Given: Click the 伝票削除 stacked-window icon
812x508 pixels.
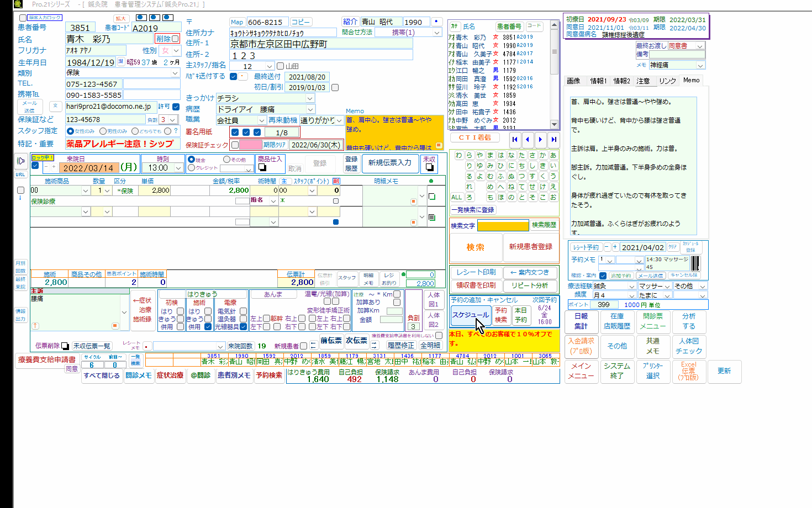Looking at the screenshot, I should pyautogui.click(x=65, y=346).
